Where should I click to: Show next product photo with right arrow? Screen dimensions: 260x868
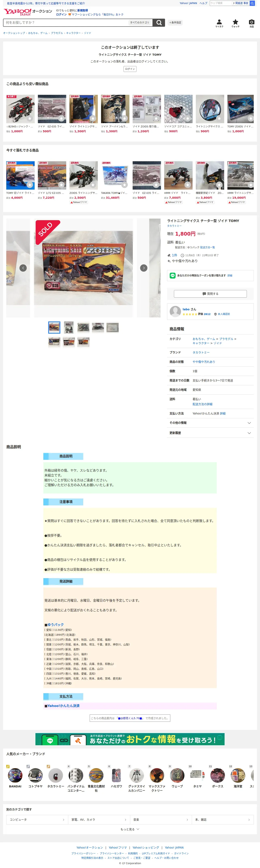[x=144, y=268]
